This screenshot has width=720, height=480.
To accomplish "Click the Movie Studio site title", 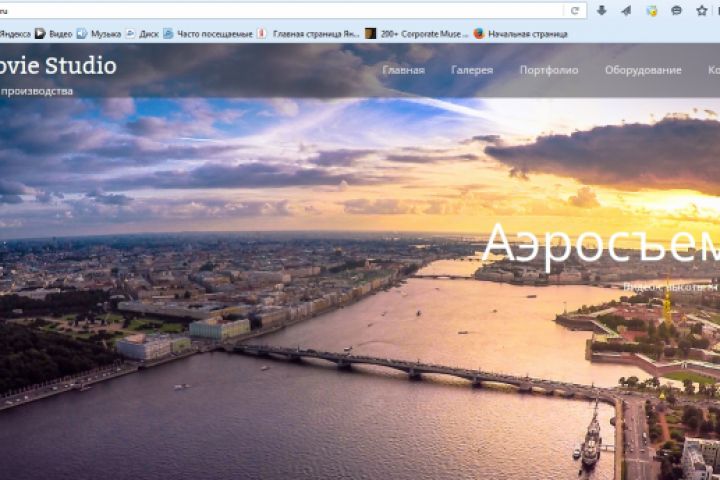I will tap(58, 66).
